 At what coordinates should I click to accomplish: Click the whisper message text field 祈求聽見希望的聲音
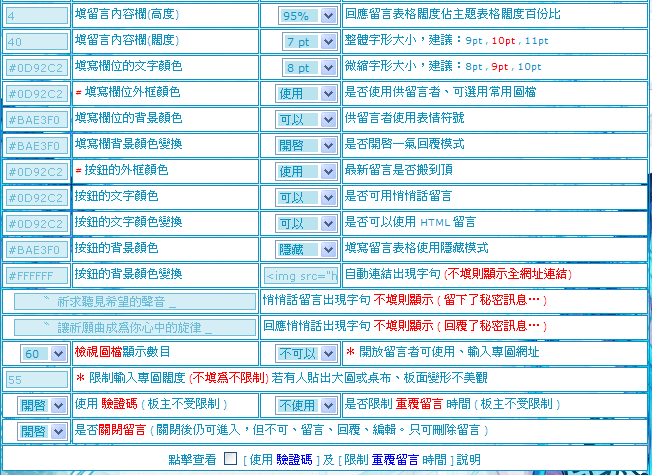click(135, 302)
